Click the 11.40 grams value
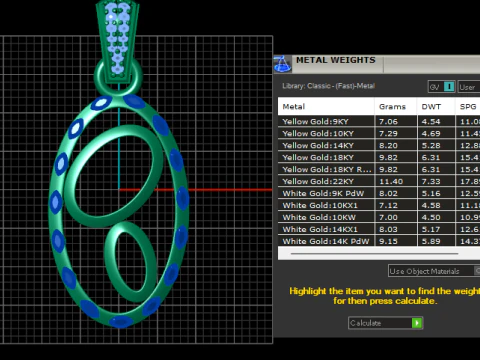The width and height of the screenshot is (480, 360). 391,182
